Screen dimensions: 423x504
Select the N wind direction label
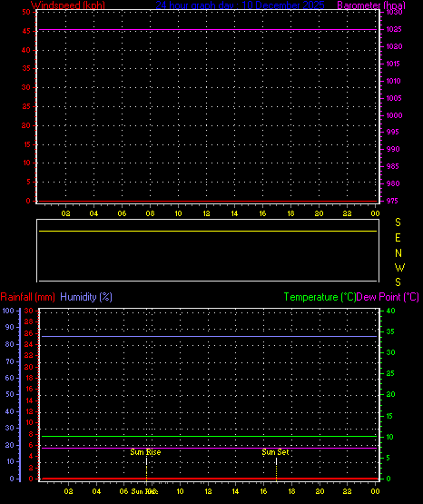tap(398, 253)
